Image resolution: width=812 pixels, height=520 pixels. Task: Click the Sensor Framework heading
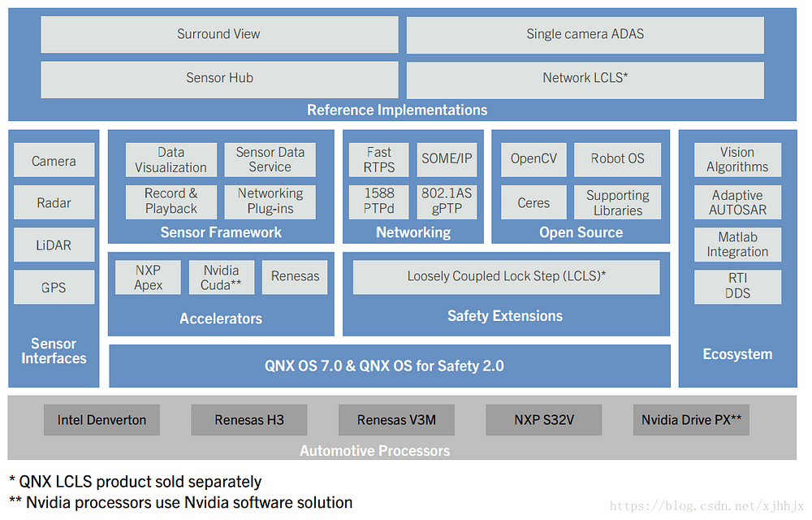click(x=221, y=232)
